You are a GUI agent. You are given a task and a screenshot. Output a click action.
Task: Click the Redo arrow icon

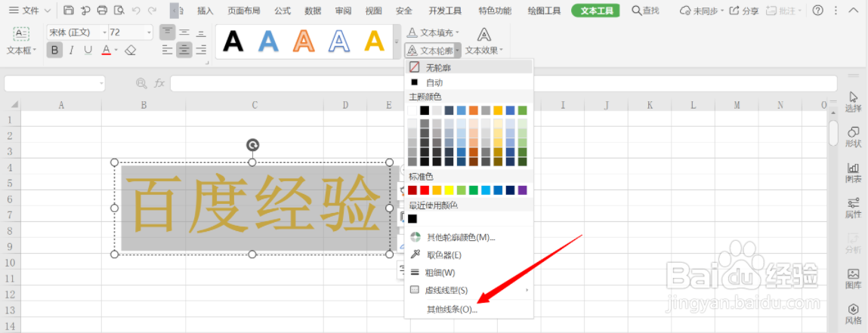pyautogui.click(x=152, y=11)
